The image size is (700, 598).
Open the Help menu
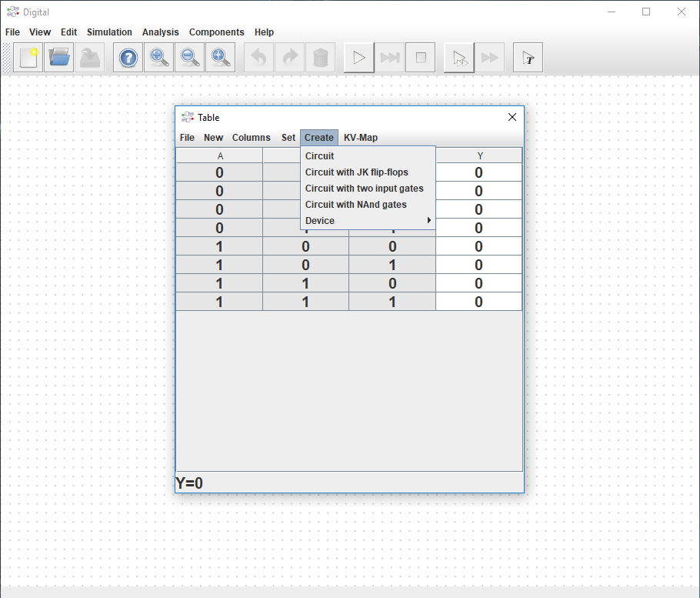[x=264, y=32]
